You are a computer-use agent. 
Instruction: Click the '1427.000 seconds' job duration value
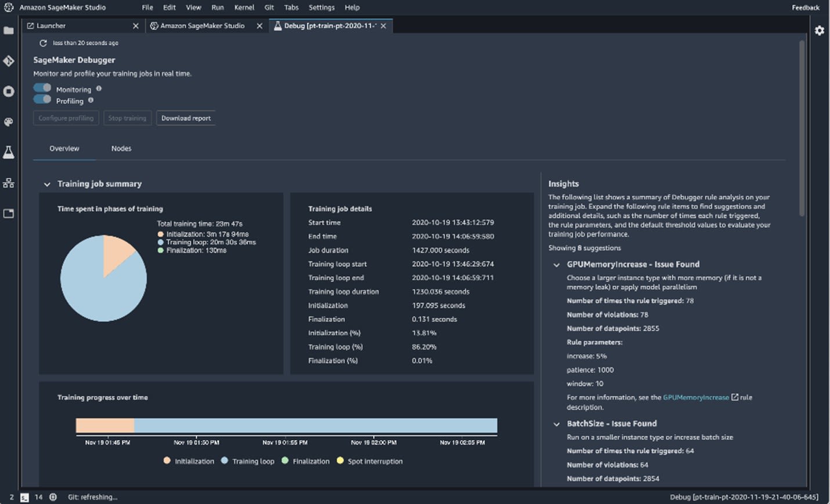pyautogui.click(x=441, y=251)
